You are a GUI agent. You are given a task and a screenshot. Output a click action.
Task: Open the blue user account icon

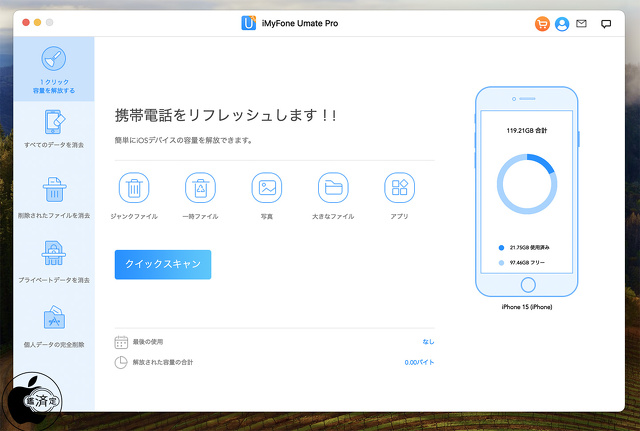point(562,24)
